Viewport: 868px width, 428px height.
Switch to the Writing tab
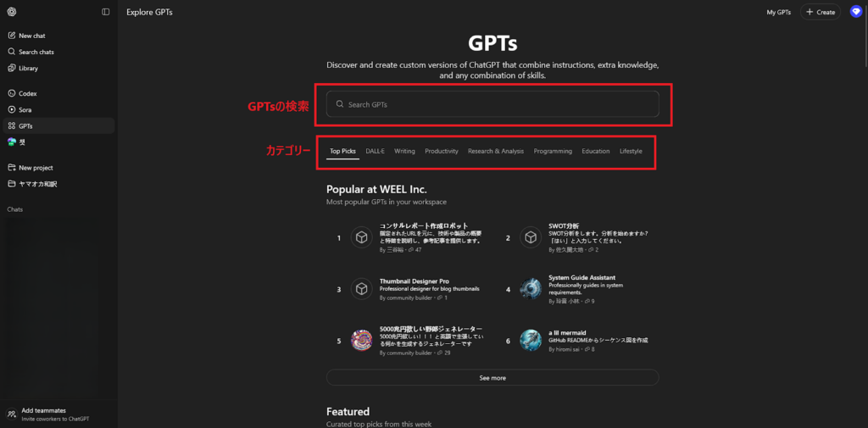click(x=404, y=151)
